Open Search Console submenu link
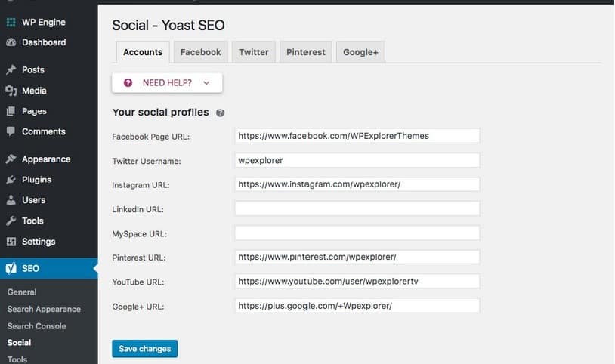The width and height of the screenshot is (615, 364). point(36,326)
